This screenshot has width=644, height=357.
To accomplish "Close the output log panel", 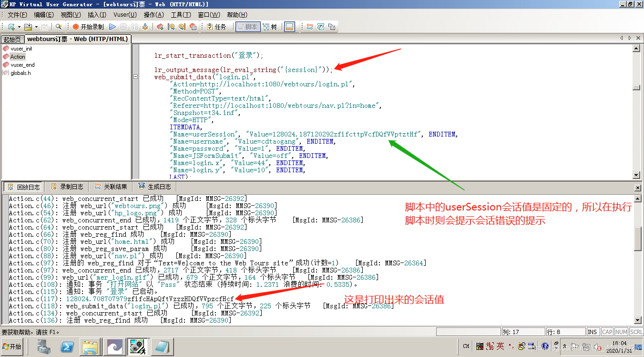I will [638, 188].
